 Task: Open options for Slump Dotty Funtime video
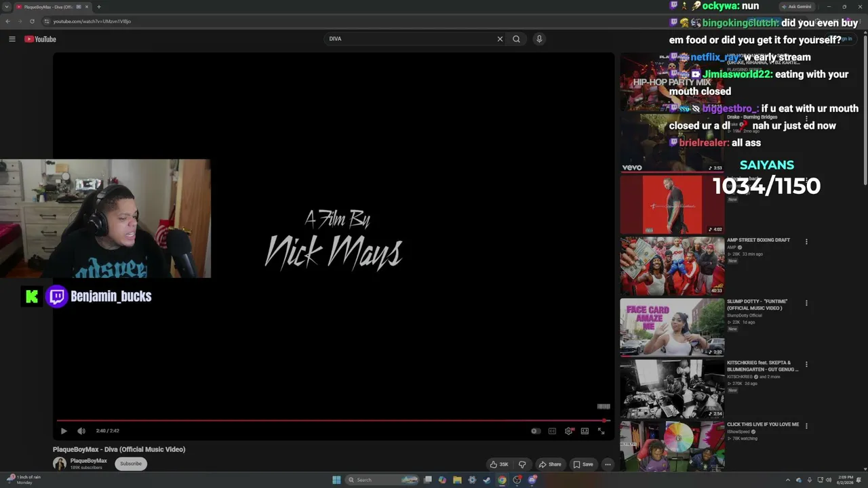[x=806, y=303]
